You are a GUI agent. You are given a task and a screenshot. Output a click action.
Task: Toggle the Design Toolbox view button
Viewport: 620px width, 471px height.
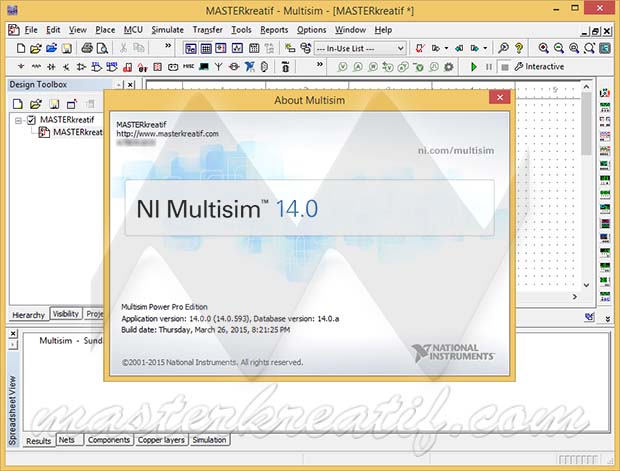click(191, 48)
